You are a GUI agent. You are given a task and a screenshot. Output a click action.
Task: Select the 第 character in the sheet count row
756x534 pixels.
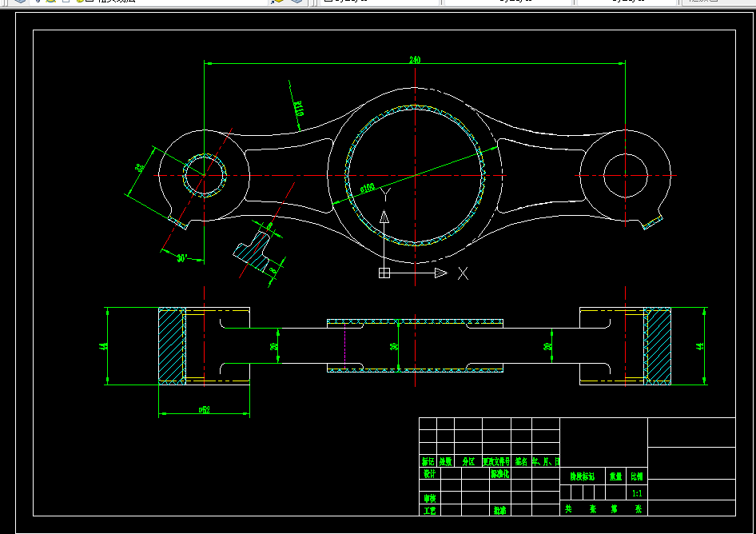614,508
